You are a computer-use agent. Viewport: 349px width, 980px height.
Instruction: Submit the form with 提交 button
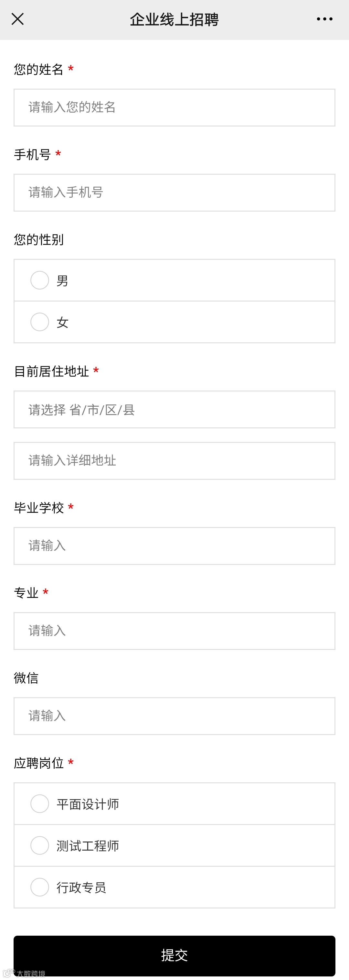174,955
